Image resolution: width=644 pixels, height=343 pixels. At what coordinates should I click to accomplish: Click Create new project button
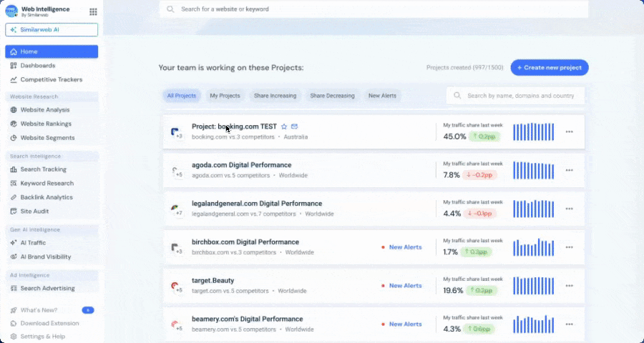pos(549,67)
